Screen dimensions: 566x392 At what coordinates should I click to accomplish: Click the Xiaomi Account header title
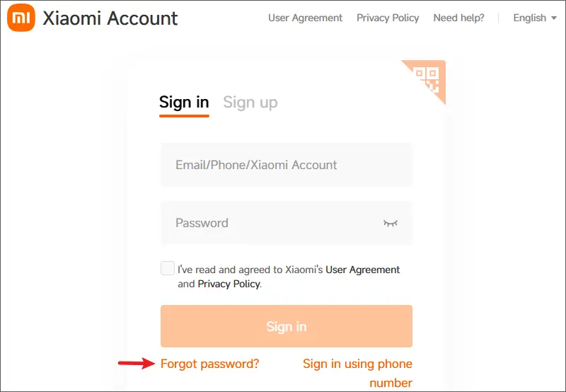coord(110,18)
